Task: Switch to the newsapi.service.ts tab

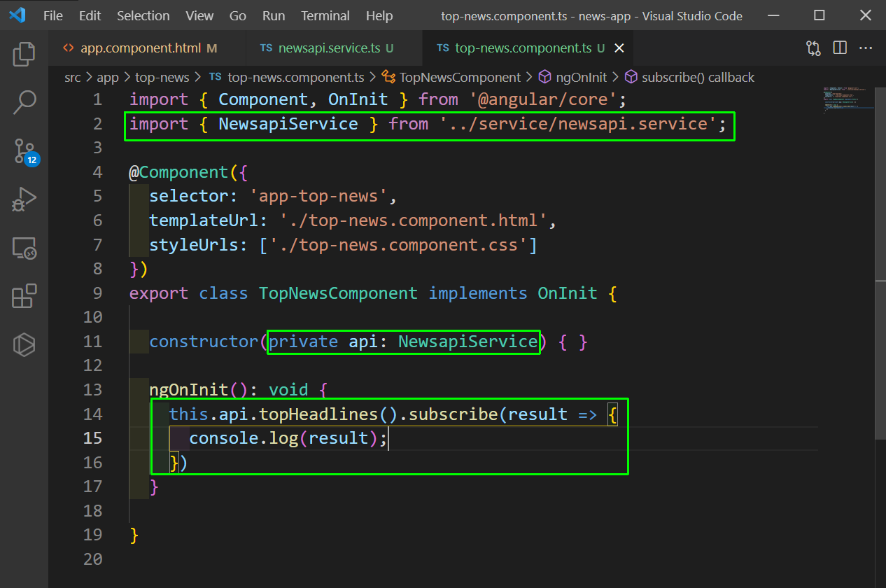Action: [335, 48]
